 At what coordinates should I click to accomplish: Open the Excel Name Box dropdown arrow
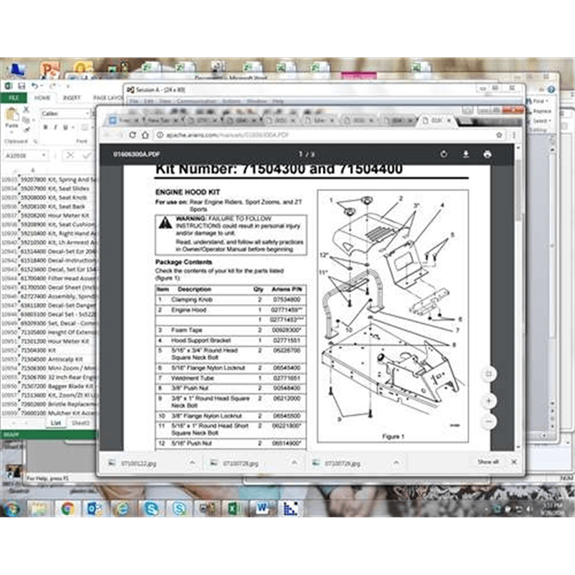pos(44,155)
